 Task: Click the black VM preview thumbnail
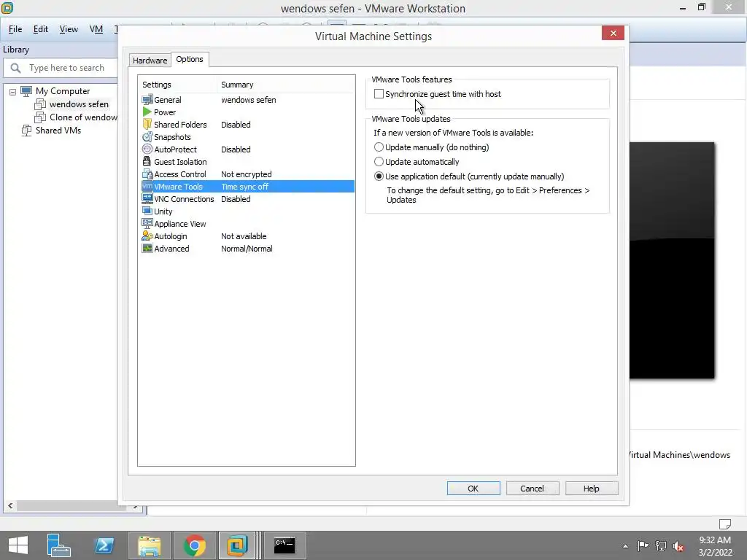672,260
